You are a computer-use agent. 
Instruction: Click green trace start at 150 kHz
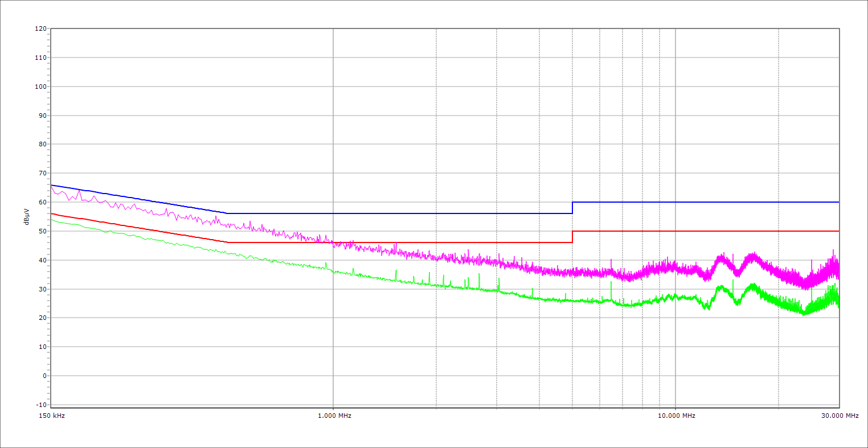52,219
